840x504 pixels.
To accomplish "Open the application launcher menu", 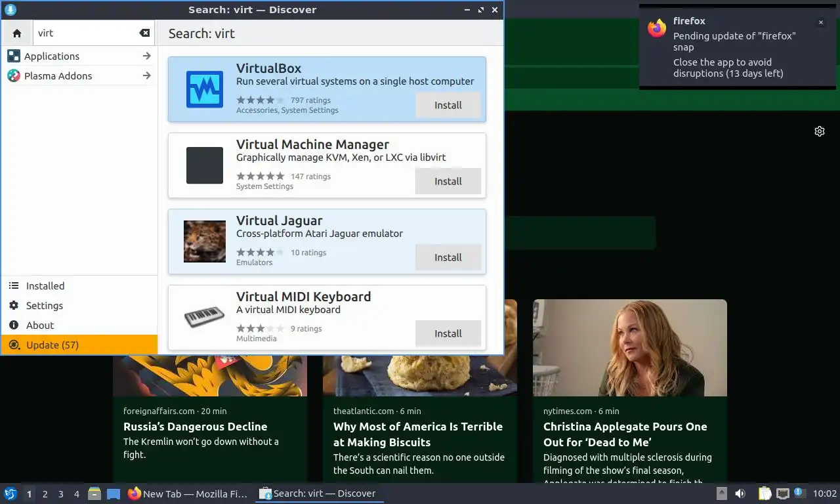I will pyautogui.click(x=10, y=493).
